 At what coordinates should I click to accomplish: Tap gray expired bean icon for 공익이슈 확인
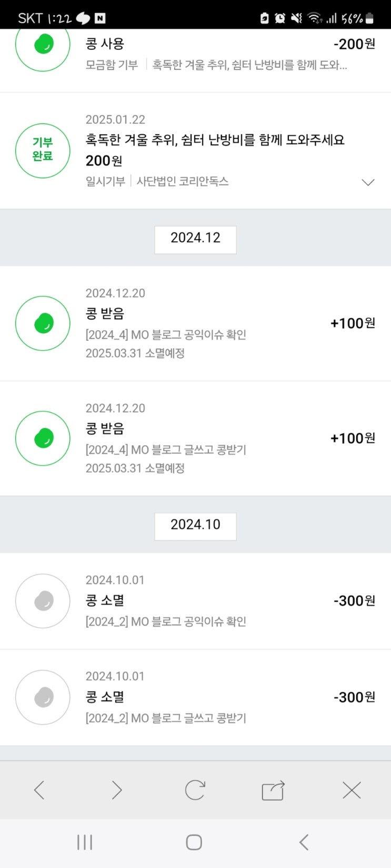pos(43,601)
